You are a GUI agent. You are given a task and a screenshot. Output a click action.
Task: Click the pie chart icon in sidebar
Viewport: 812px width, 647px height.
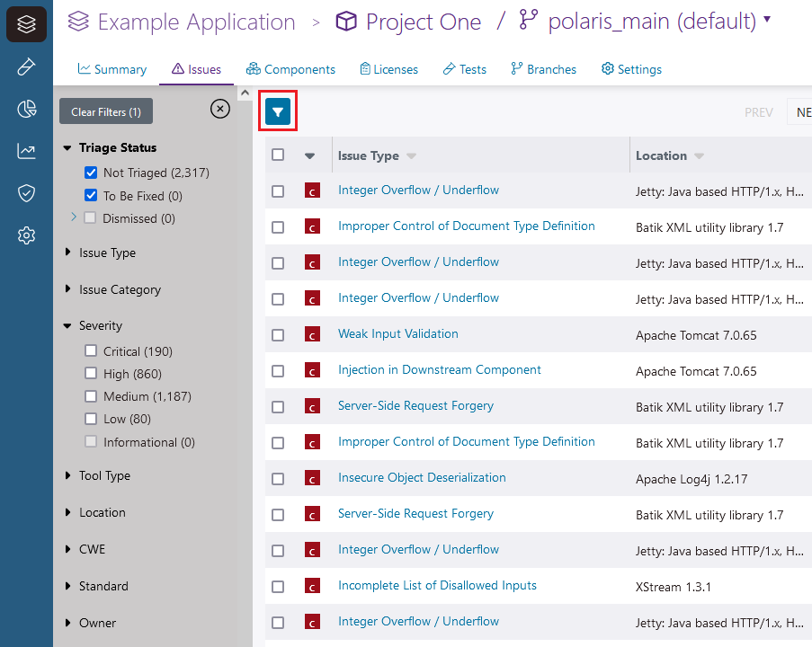tap(26, 110)
